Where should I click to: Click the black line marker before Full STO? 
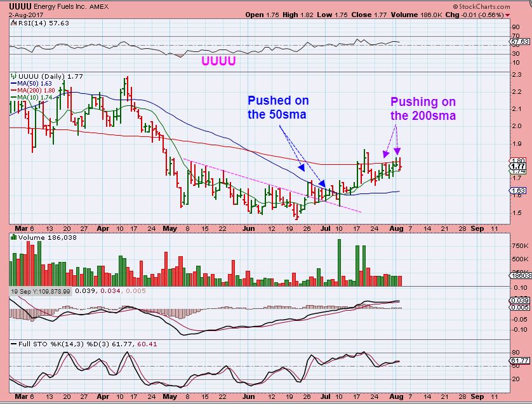tap(13, 344)
